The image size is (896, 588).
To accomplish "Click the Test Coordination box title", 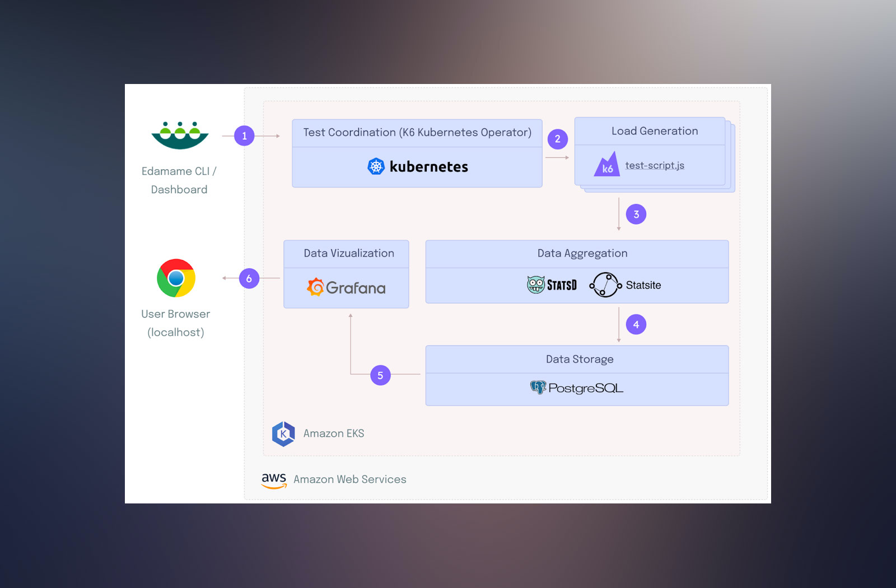I will 417,132.
